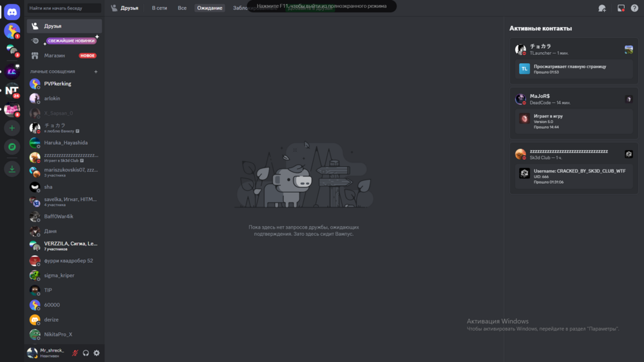Open group chat VERZZILA, Сигма, Le...
Viewport: 644px width, 362px height.
click(64, 246)
